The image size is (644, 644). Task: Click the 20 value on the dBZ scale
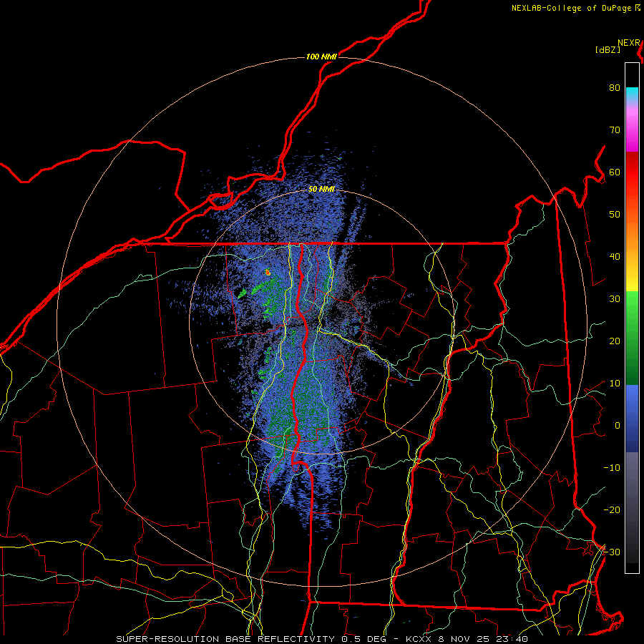click(615, 341)
